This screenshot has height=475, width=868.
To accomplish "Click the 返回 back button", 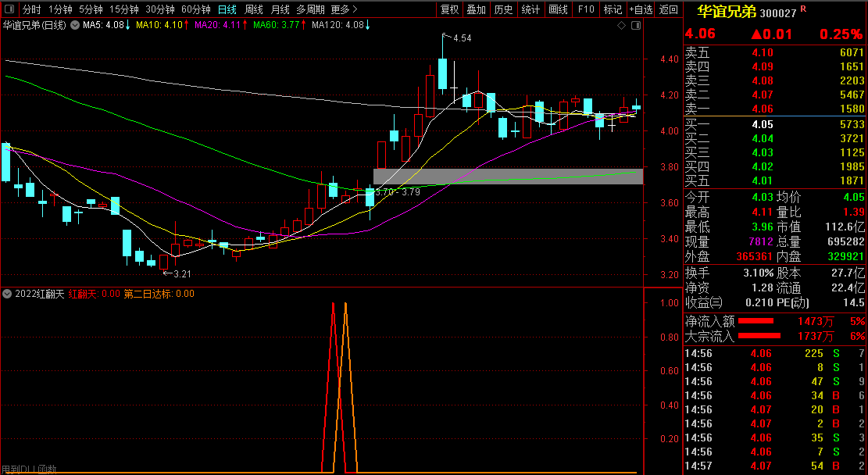I will click(x=669, y=9).
